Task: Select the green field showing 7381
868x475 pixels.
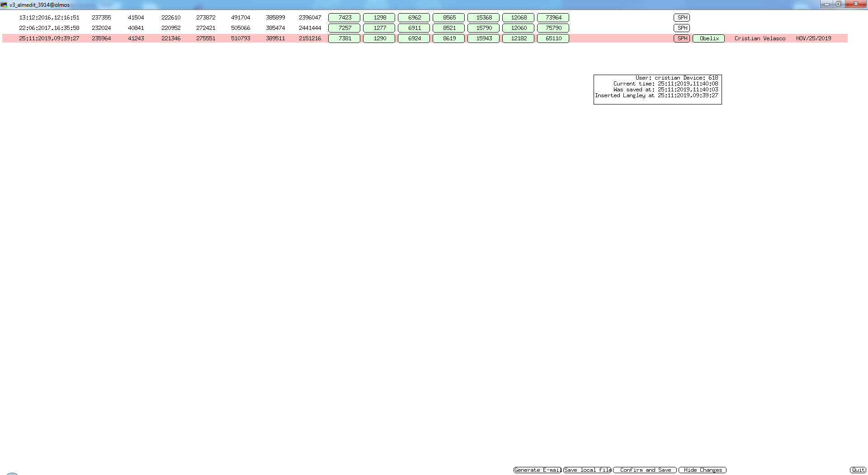Action: [x=344, y=38]
